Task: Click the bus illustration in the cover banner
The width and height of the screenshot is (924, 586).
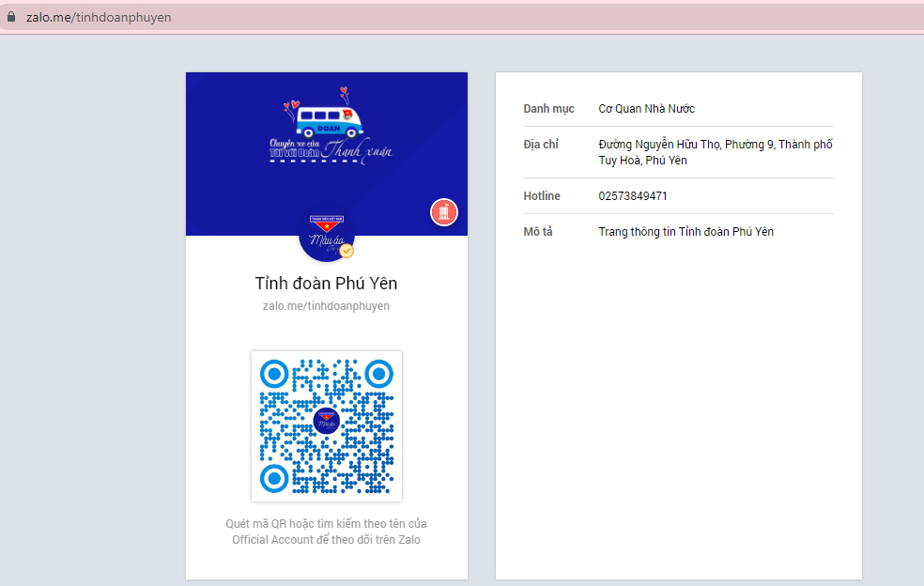Action: pos(330,117)
